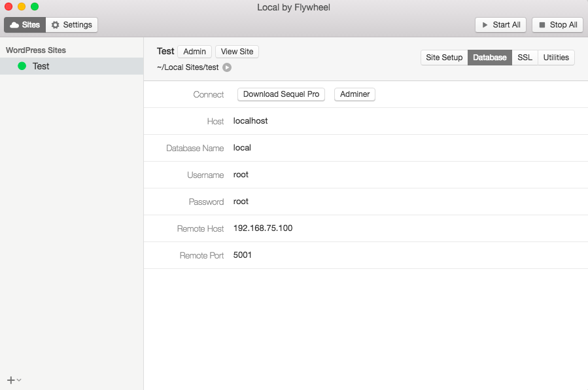Switch to the Site Setup tab
Screen dimensions: 588x390
444,58
